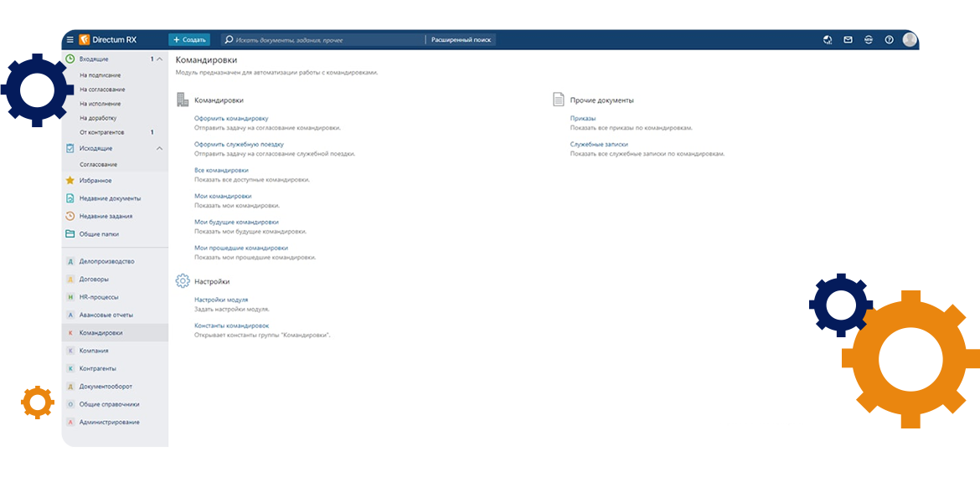980x477 pixels.
Task: Select Авансовые отчеты in sidebar
Action: point(106,315)
